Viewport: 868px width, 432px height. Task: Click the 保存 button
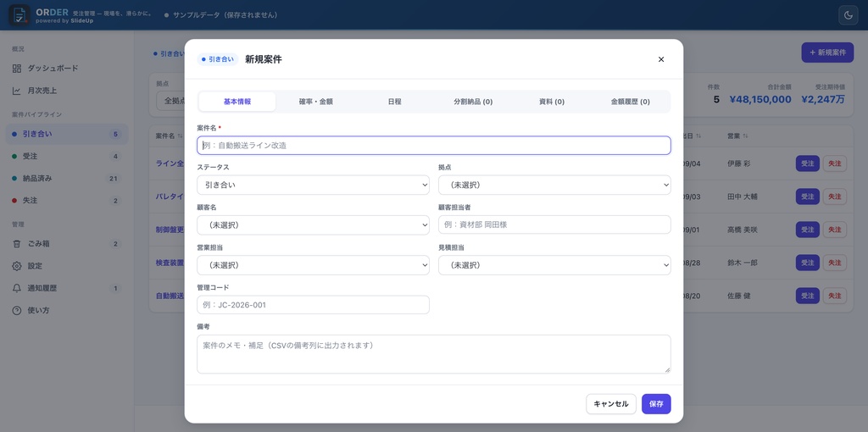pyautogui.click(x=657, y=404)
